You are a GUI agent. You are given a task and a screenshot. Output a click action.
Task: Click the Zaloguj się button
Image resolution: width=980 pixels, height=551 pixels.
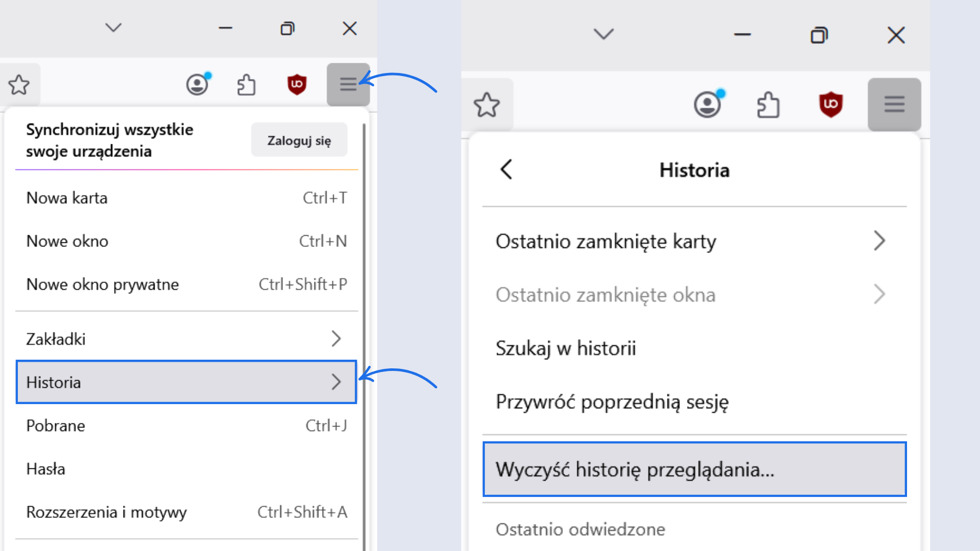click(299, 139)
